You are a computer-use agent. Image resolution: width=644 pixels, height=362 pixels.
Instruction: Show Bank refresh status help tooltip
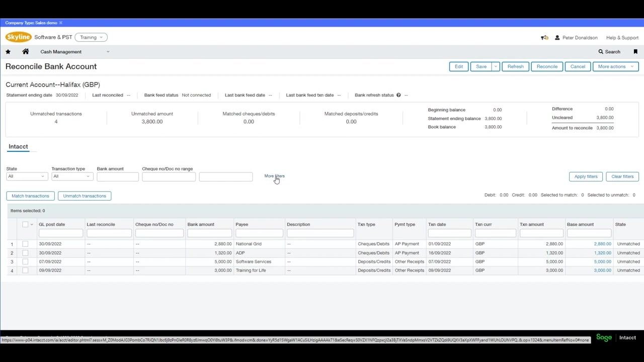(x=398, y=95)
